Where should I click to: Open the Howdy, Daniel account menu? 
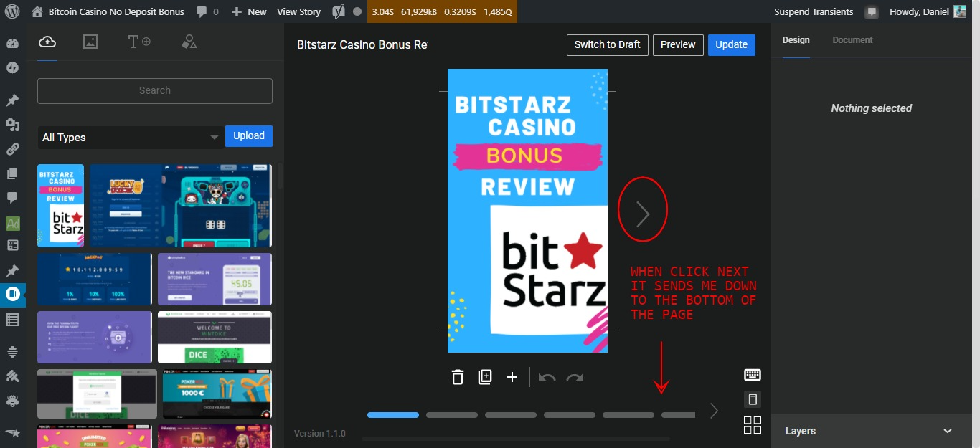928,11
